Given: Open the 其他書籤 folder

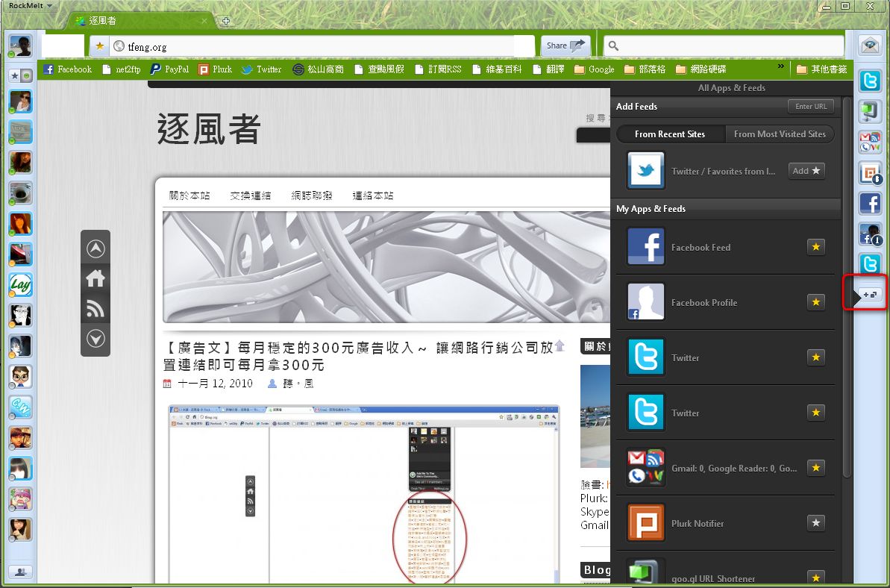Looking at the screenshot, I should pyautogui.click(x=821, y=69).
